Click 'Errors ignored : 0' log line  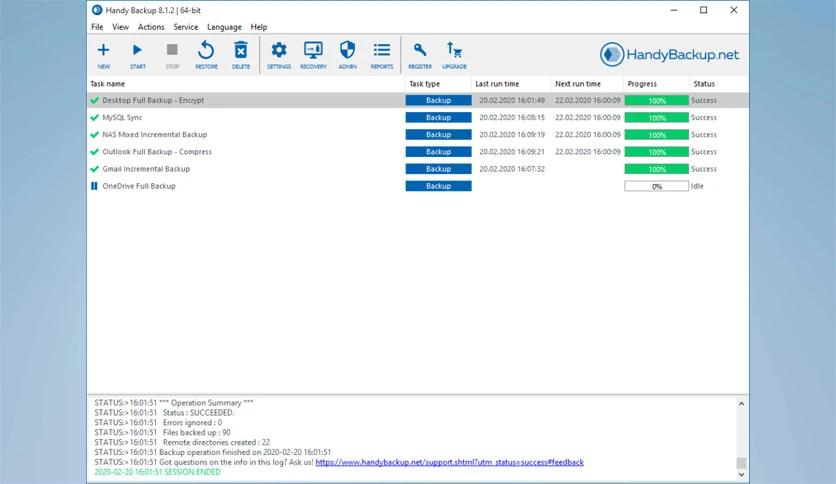pos(158,423)
